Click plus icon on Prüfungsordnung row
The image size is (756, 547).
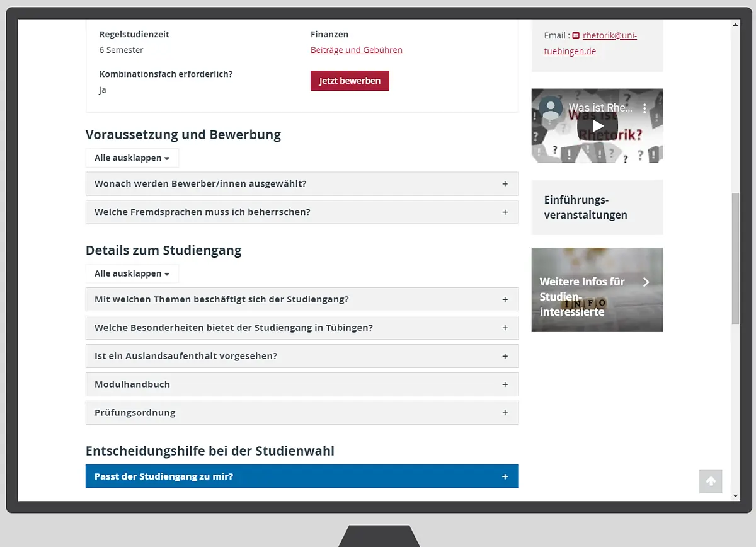point(505,413)
